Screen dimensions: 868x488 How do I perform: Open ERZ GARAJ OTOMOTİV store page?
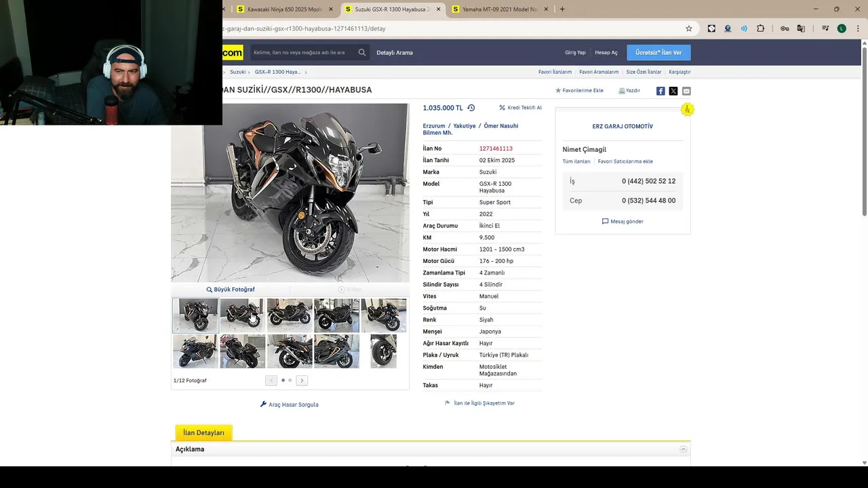click(623, 126)
